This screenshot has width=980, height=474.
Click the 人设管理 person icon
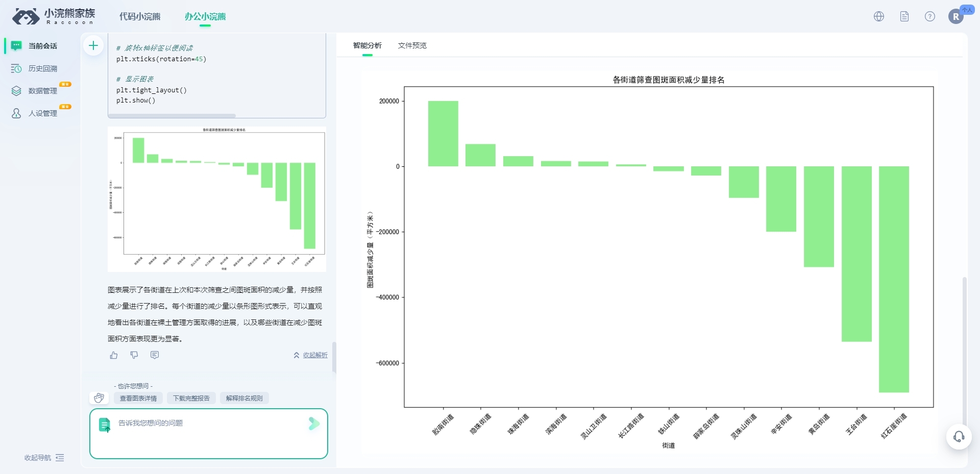(x=16, y=113)
